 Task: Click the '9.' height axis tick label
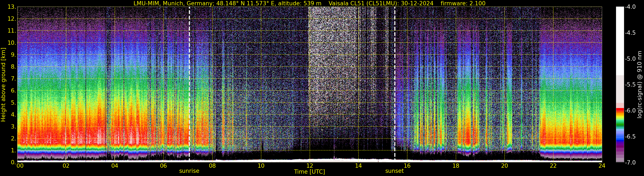tap(13, 55)
